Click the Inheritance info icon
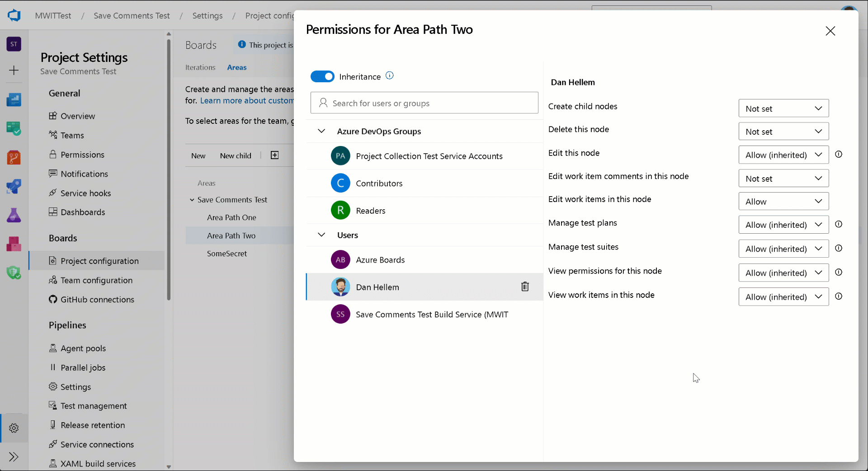 point(389,75)
